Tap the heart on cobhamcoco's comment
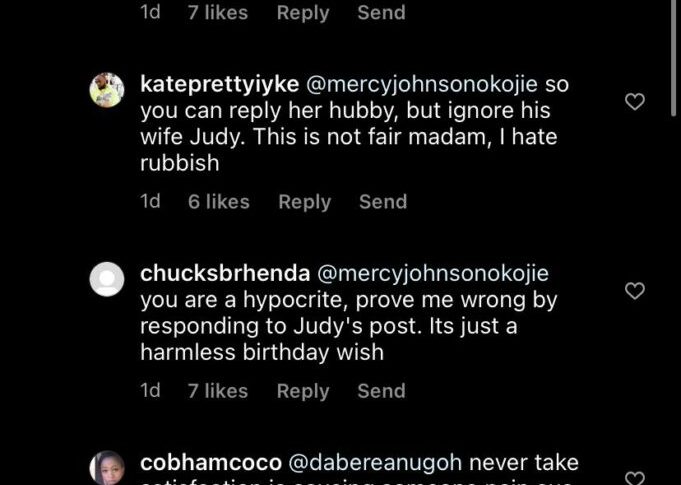 tap(634, 478)
